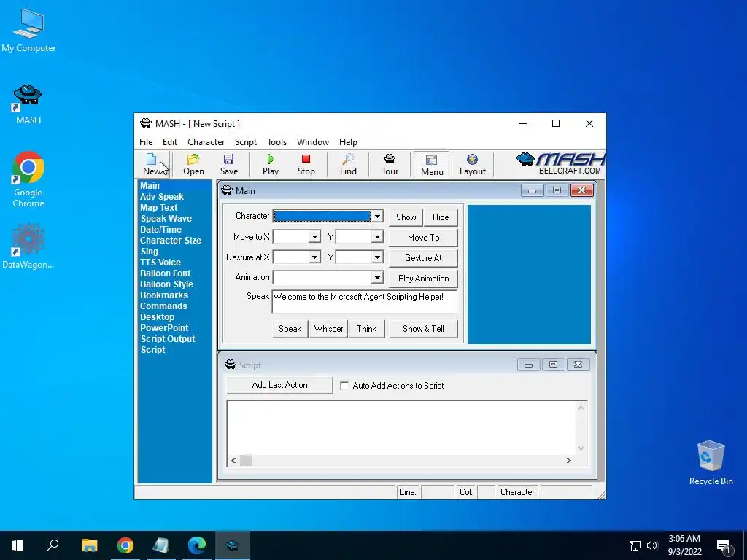Select Balloon Font in the side menu
Screen dimensions: 747x560
tap(165, 273)
